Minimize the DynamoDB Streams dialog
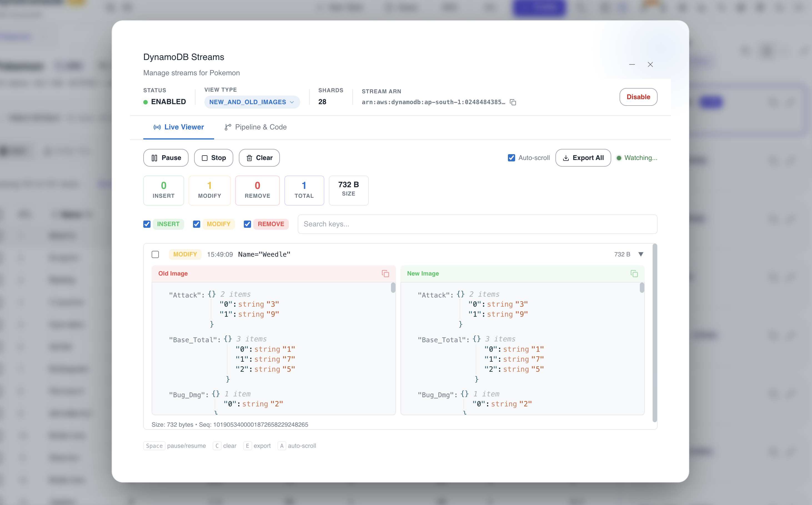Viewport: 812px width, 505px height. [x=632, y=64]
